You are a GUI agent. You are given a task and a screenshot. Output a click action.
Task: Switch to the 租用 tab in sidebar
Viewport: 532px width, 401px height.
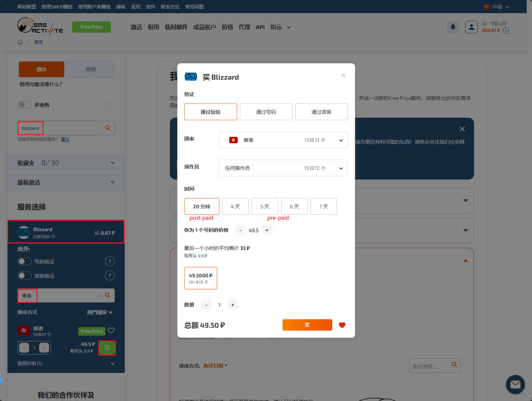(90, 69)
